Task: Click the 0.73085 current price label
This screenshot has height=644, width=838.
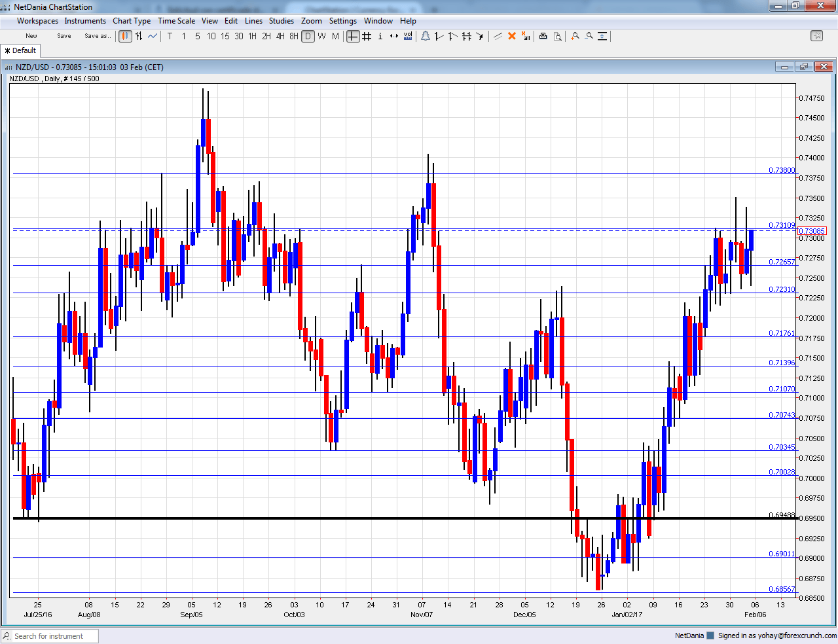Action: [812, 231]
